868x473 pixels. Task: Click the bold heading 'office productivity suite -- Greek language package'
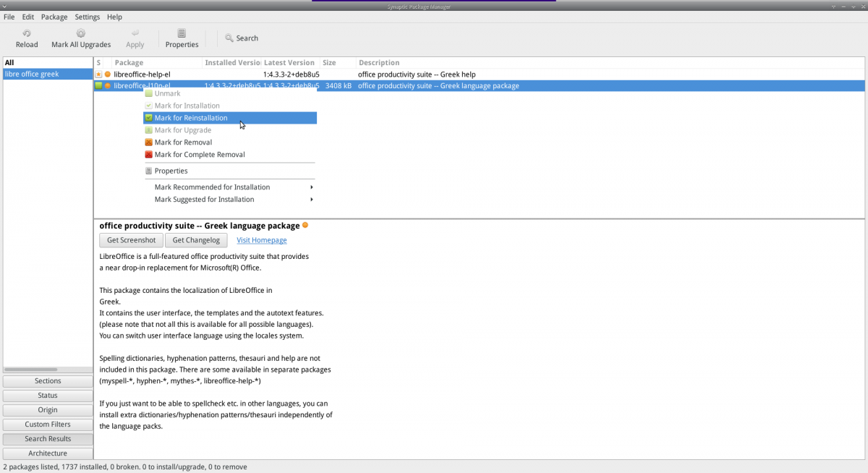(x=200, y=226)
